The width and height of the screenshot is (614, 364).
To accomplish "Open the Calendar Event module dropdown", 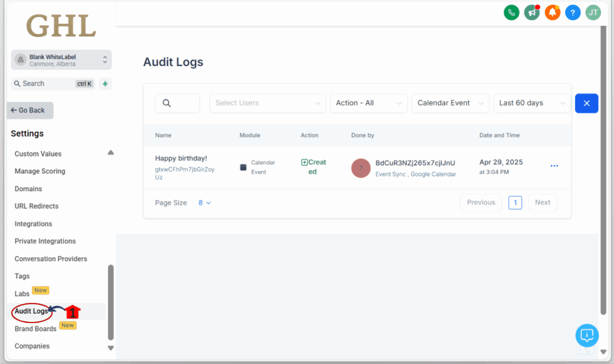I will [x=450, y=103].
